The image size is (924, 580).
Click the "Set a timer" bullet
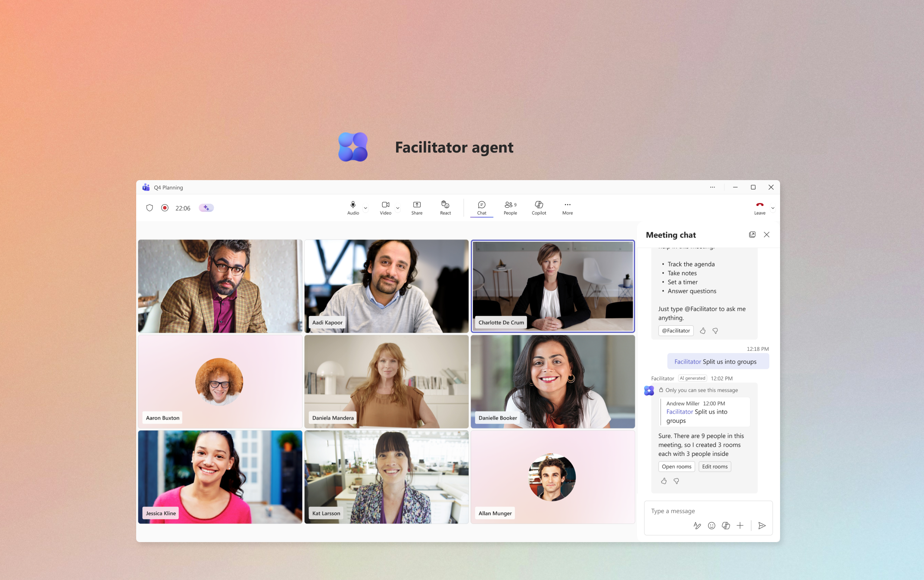[x=683, y=282]
